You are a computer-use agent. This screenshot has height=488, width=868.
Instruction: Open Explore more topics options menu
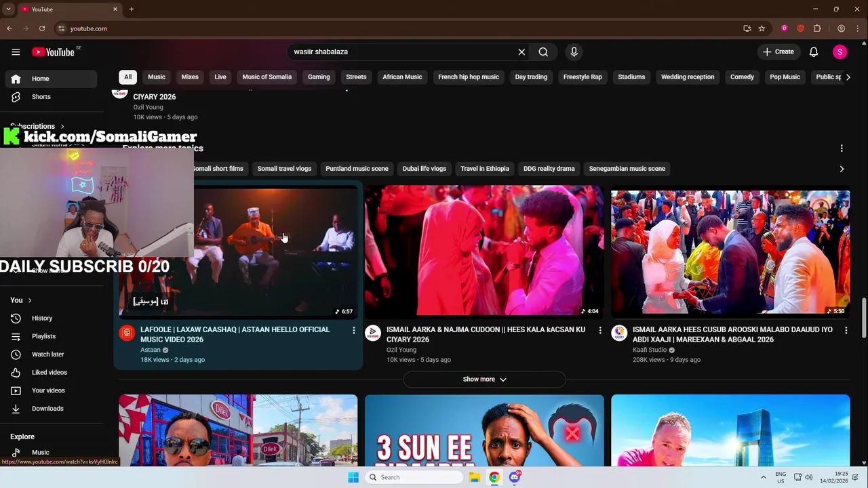coord(842,148)
